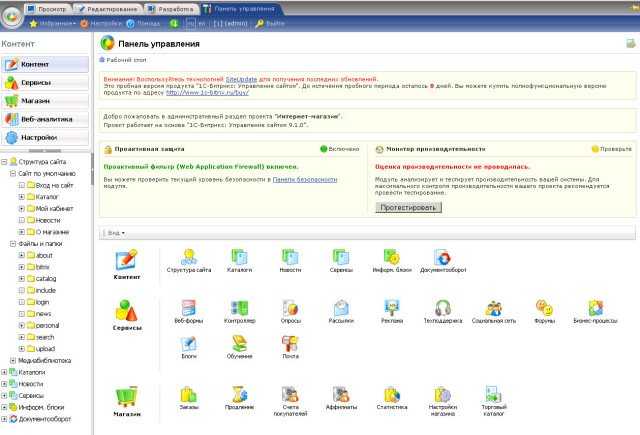This screenshot has width=640, height=435.
Task: Expand the Мой кабинет folder
Action: pos(22,209)
